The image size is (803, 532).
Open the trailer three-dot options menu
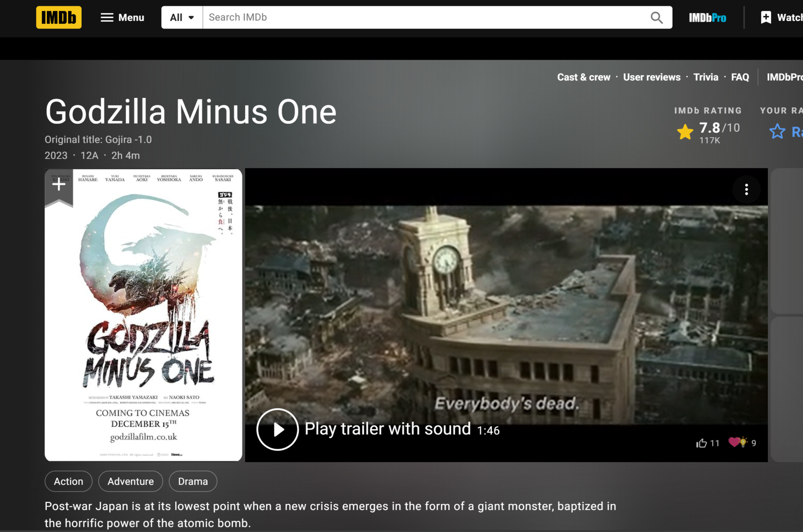(746, 189)
